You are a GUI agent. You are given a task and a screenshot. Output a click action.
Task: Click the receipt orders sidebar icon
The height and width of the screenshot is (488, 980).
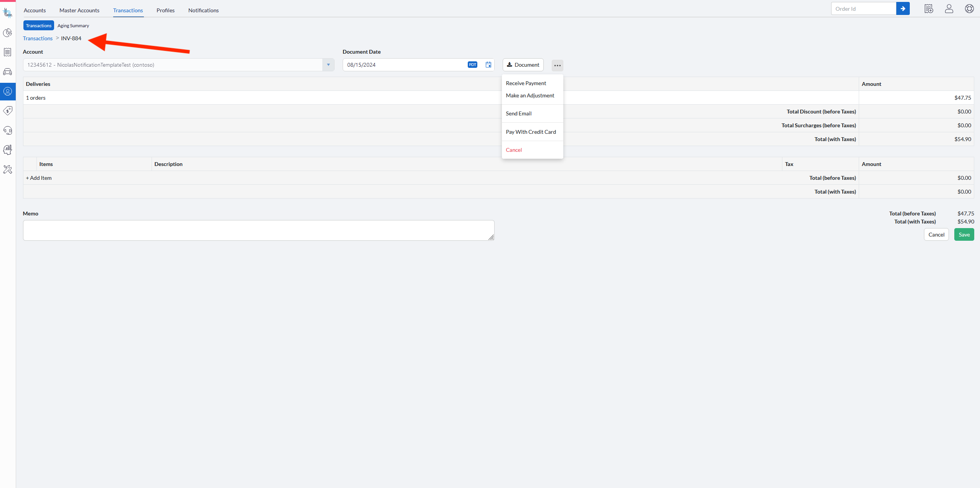click(8, 52)
